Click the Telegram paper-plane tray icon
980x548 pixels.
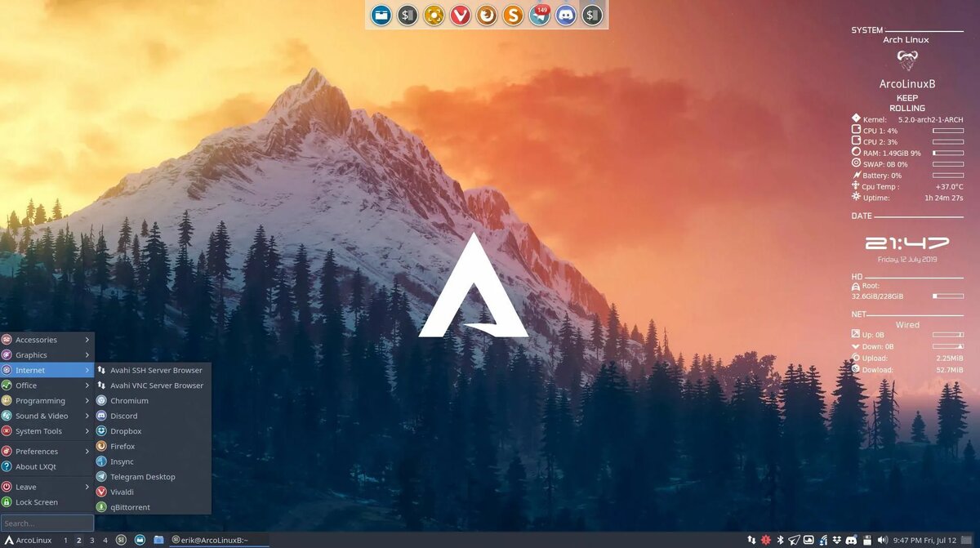point(794,540)
